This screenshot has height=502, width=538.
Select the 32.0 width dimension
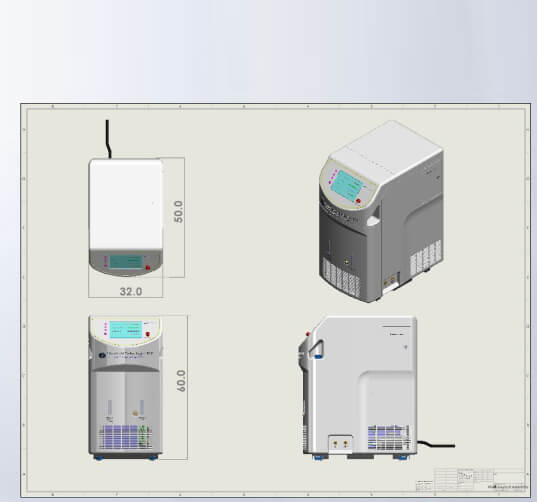coord(131,291)
